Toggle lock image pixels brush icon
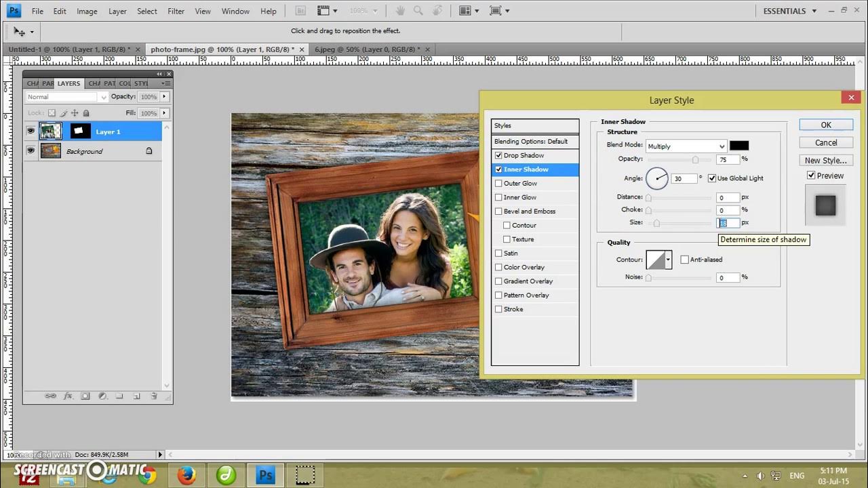The width and height of the screenshot is (868, 488). (x=64, y=113)
